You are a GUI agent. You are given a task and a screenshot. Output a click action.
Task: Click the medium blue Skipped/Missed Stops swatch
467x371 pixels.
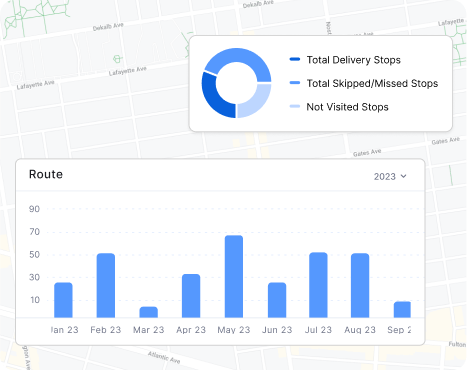[x=295, y=83]
